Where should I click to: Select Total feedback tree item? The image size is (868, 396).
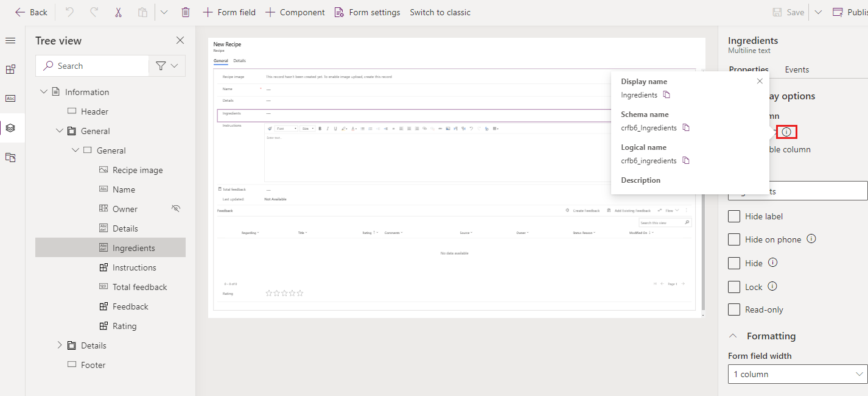point(139,287)
